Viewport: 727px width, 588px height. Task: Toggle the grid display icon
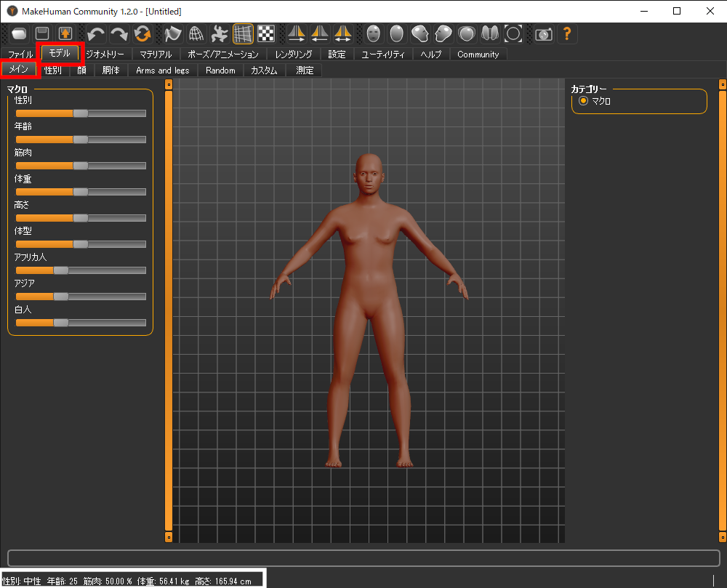tap(243, 33)
